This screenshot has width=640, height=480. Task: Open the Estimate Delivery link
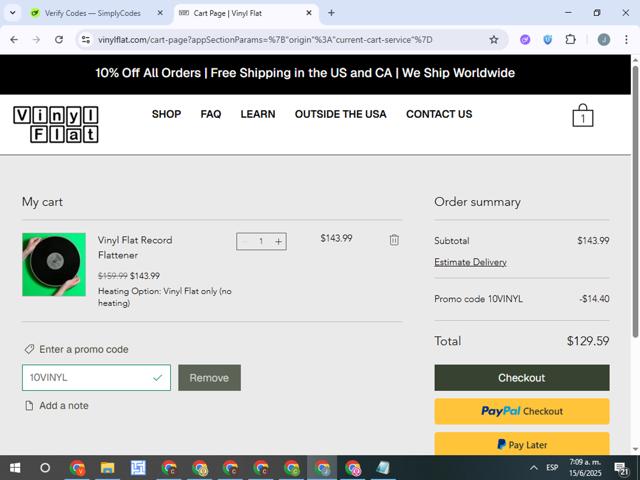[470, 262]
